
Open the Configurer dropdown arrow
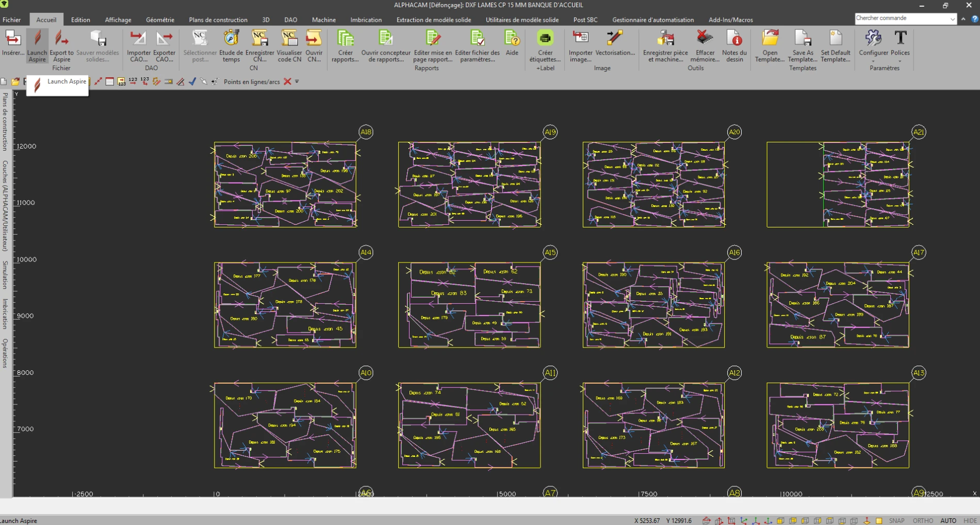pos(873,61)
